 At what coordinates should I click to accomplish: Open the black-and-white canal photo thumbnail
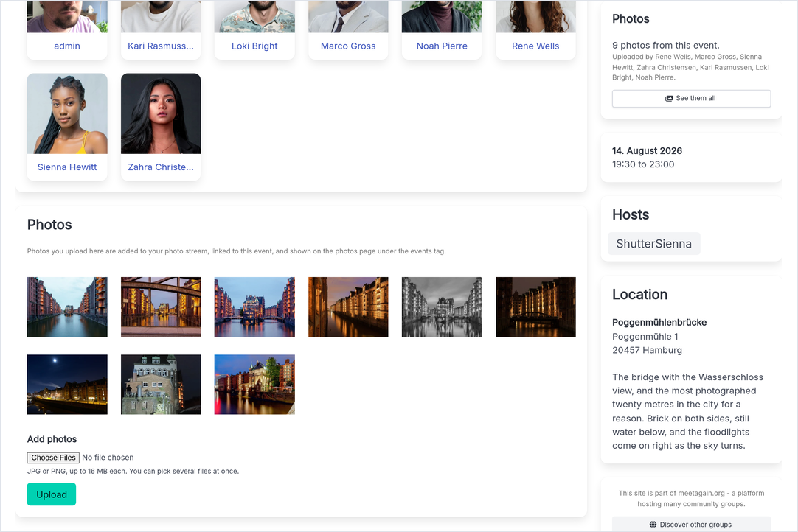tap(442, 307)
